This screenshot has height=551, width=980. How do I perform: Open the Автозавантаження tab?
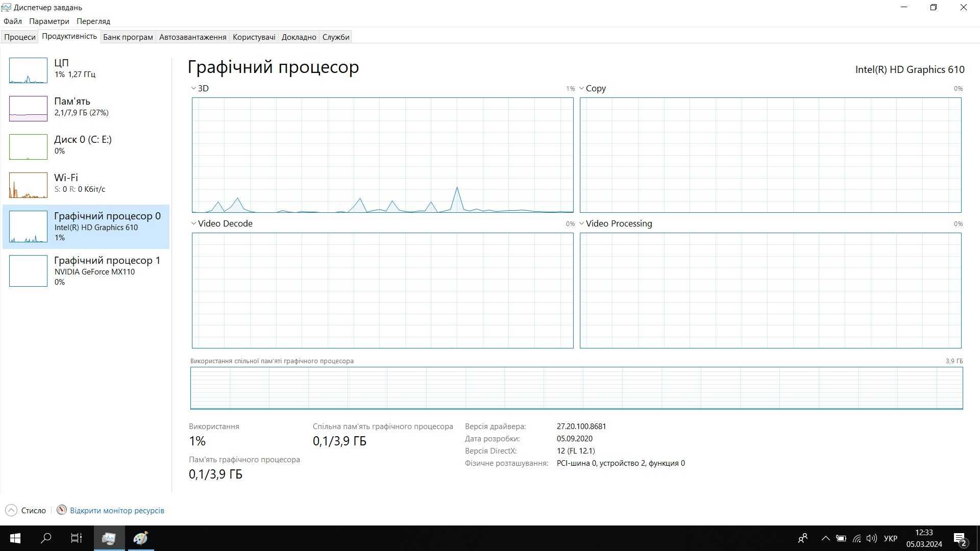(x=193, y=37)
